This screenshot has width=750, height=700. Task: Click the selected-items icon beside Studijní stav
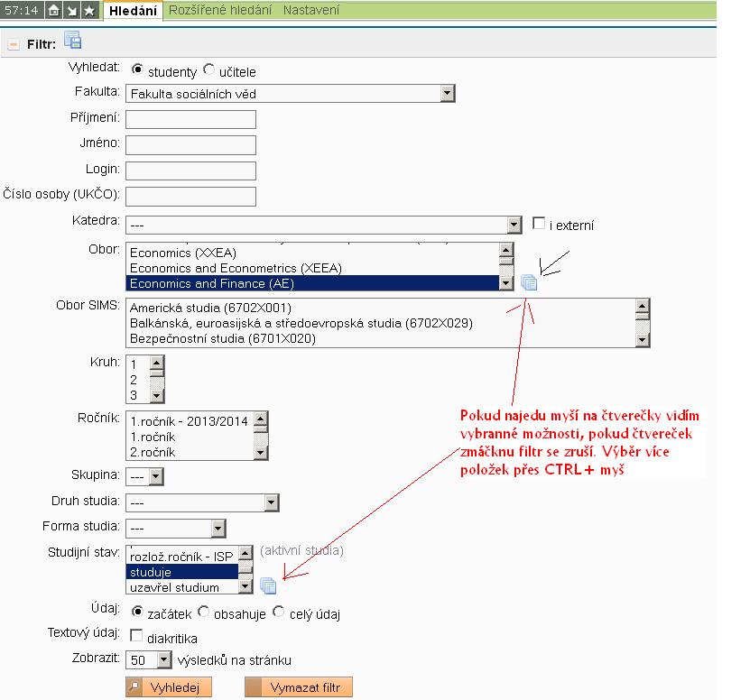point(268,585)
